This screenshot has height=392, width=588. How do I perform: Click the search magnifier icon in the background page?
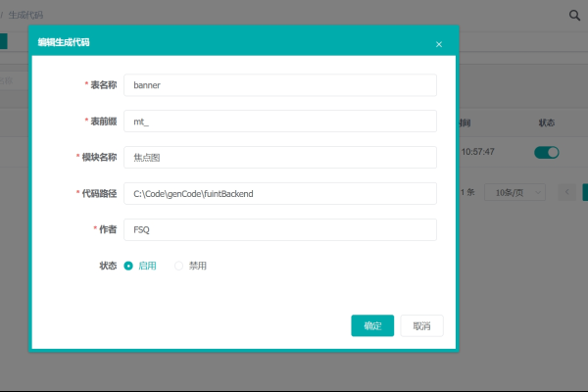click(574, 16)
